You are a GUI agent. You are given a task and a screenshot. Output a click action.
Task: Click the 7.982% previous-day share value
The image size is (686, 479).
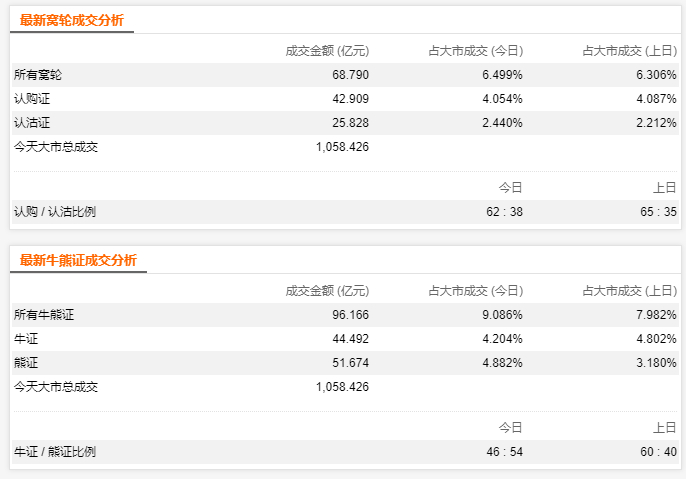[x=655, y=315]
